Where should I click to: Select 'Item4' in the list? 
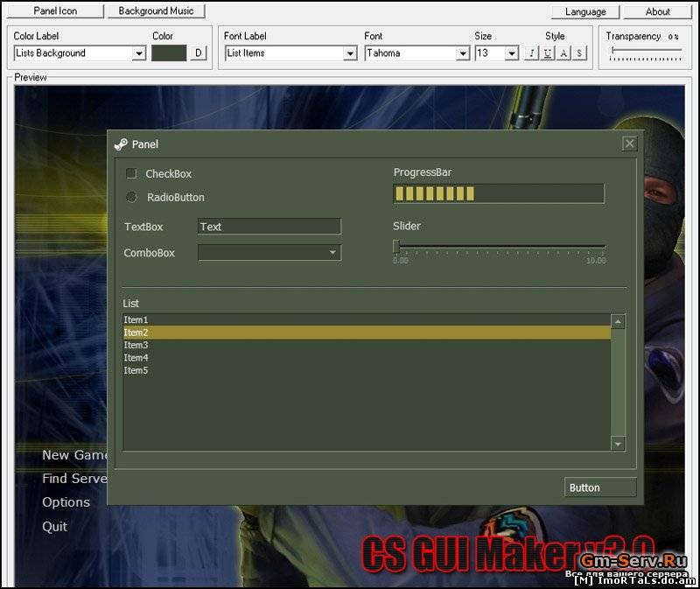tap(367, 357)
